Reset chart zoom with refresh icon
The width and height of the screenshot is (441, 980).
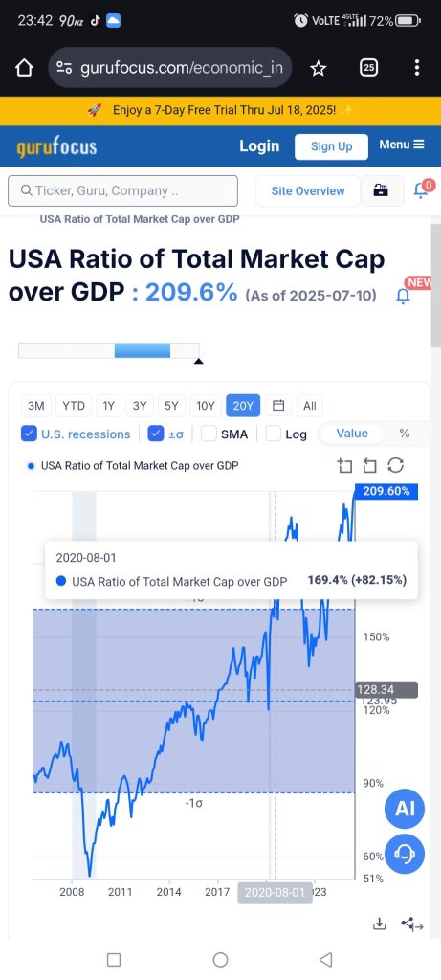click(x=395, y=466)
